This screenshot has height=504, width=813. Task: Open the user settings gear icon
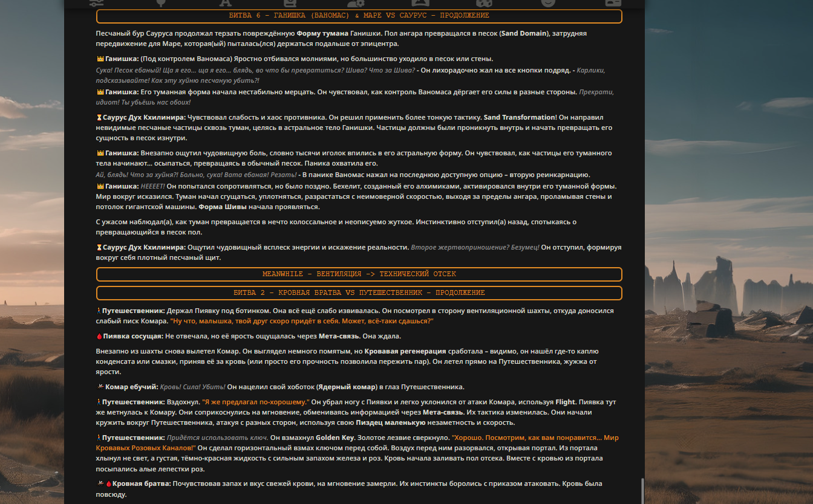coord(354,2)
